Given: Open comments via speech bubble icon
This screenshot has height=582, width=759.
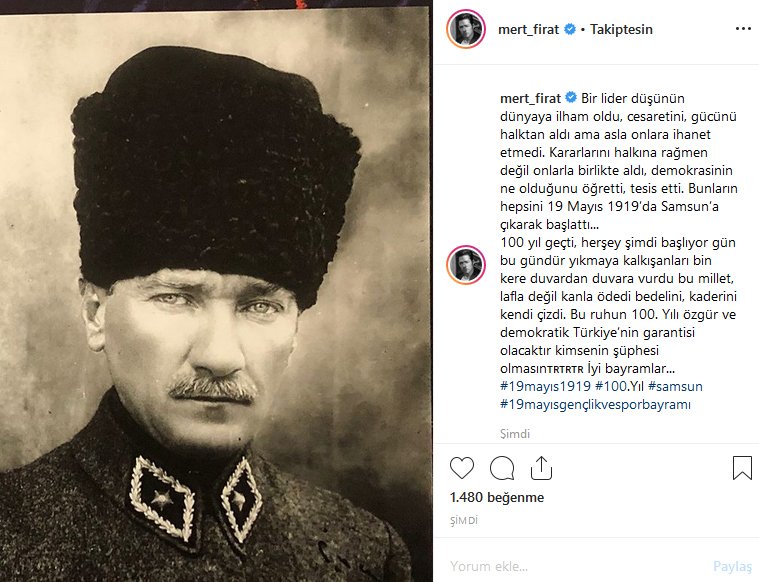Looking at the screenshot, I should 502,468.
